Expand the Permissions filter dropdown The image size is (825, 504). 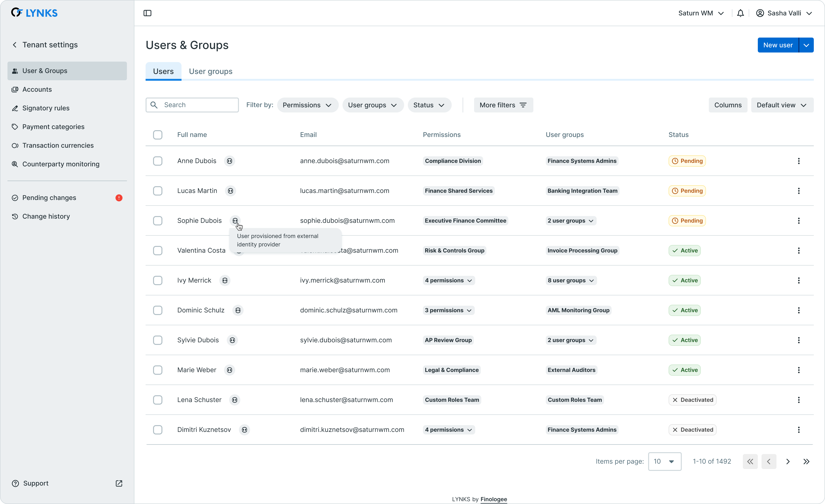[x=307, y=105]
